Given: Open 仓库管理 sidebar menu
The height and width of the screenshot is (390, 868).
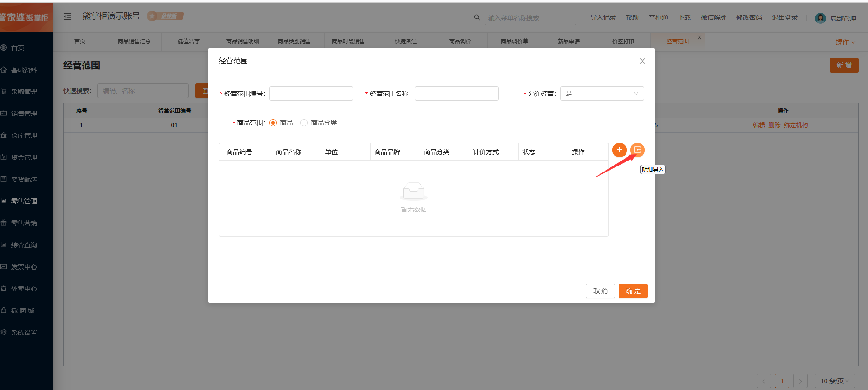Looking at the screenshot, I should 24,135.
